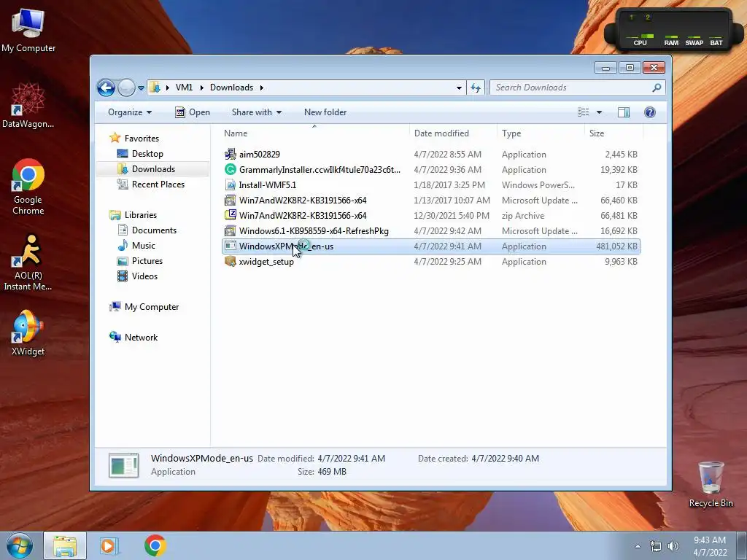Expand the arrow after VM1 breadcrumb
This screenshot has width=747, height=560.
[201, 87]
